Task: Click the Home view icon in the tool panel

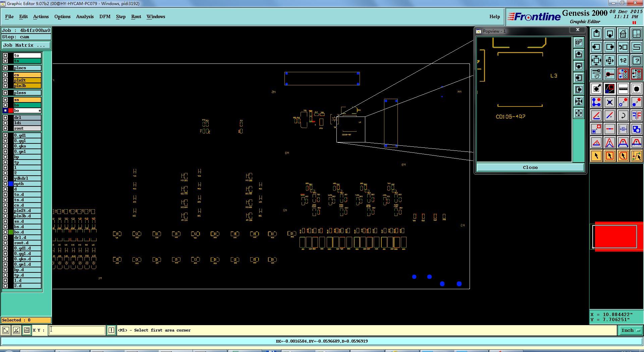Action: pyautogui.click(x=623, y=34)
